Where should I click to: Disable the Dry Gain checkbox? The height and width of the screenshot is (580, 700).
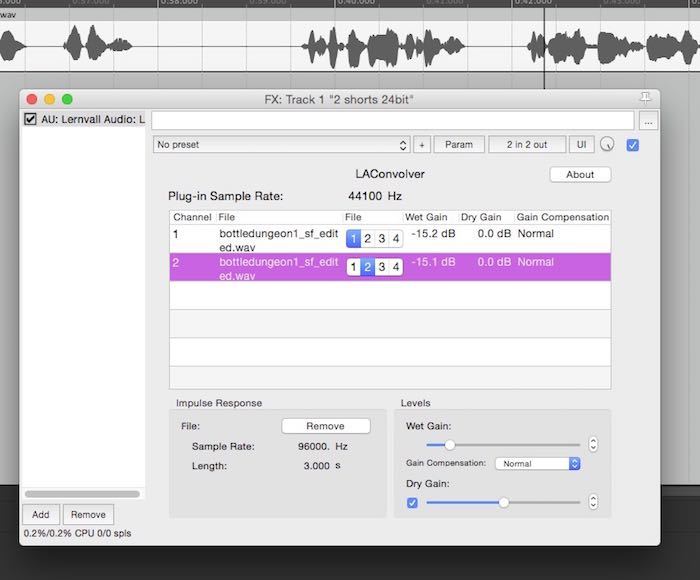[x=413, y=502]
